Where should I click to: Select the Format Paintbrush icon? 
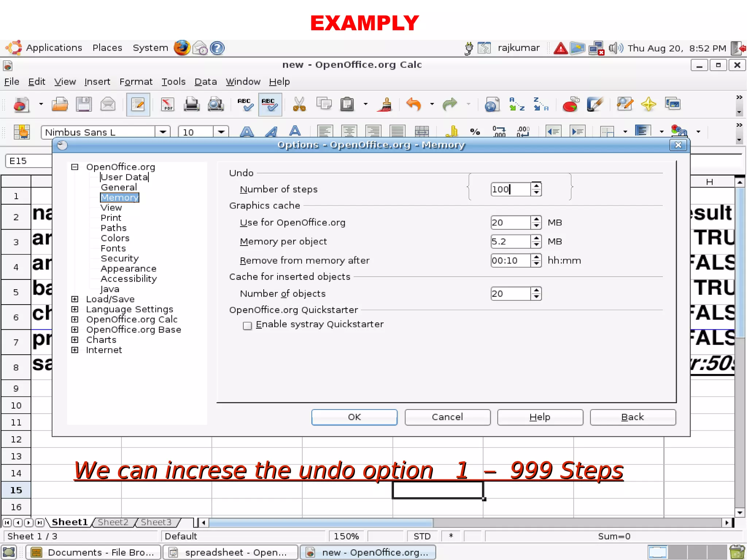[385, 105]
